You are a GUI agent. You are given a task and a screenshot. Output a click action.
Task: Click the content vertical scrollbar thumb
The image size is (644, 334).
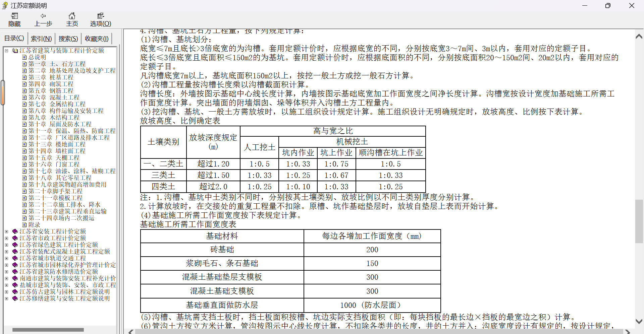pyautogui.click(x=639, y=221)
